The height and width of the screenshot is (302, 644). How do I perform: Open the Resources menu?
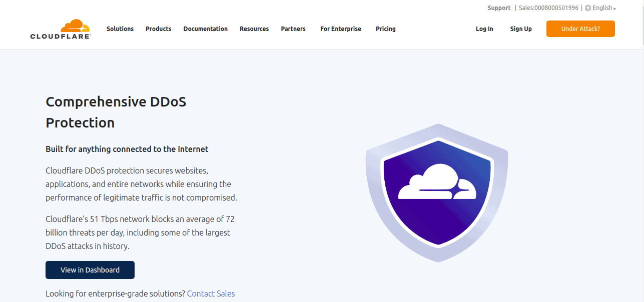pos(254,29)
